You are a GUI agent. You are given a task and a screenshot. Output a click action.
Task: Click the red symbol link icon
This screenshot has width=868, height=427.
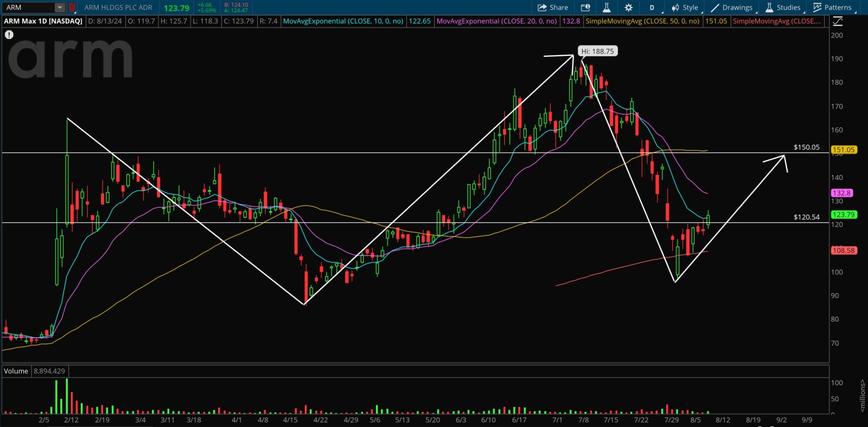tap(72, 8)
